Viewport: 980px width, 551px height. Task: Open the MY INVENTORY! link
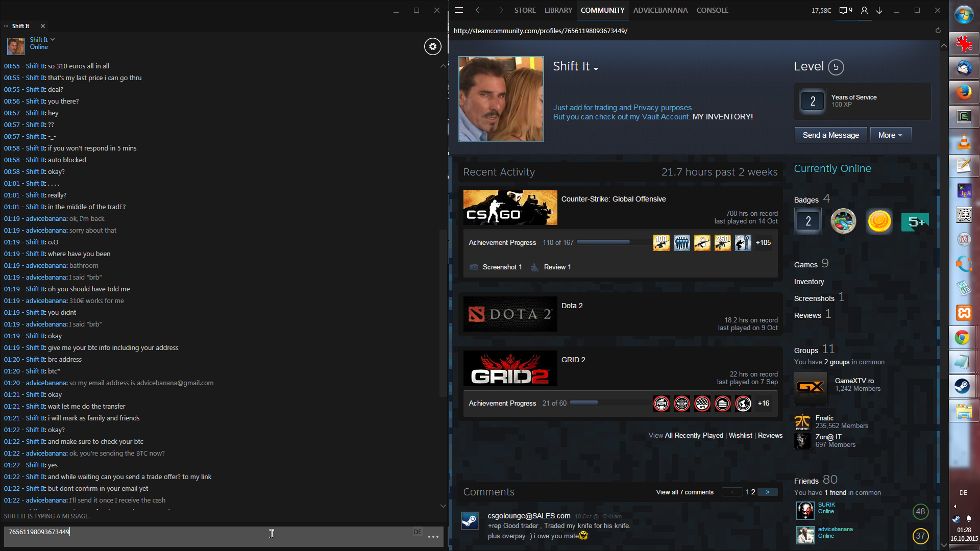point(722,117)
